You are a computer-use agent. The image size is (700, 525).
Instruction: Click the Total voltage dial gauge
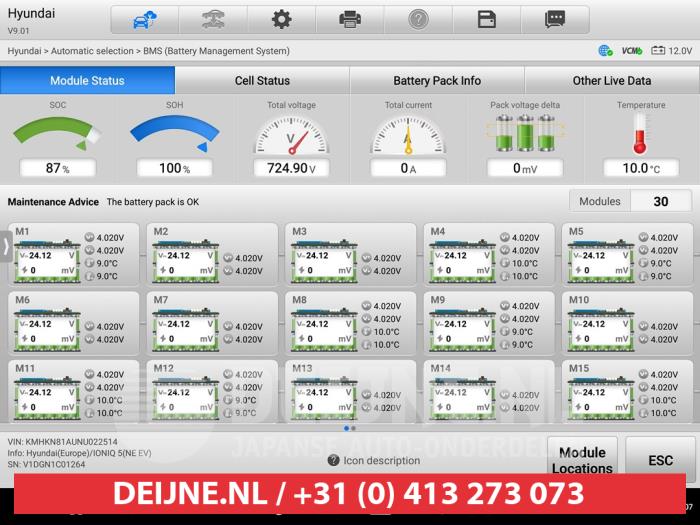(x=291, y=135)
